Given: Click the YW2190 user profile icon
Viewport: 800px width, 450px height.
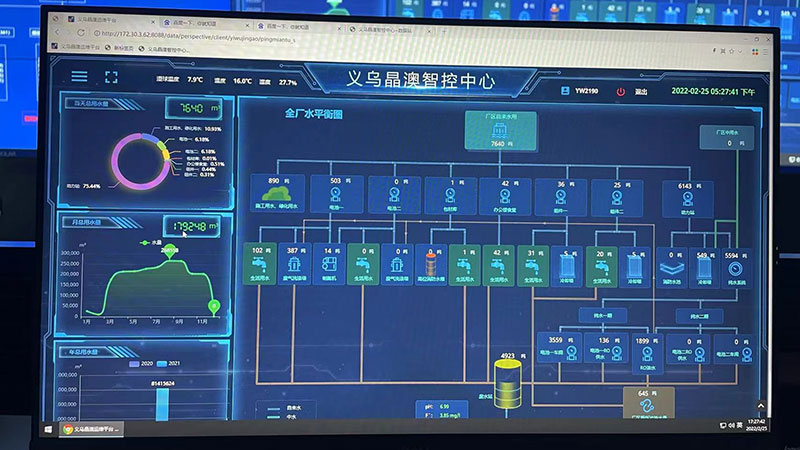Looking at the screenshot, I should [x=566, y=90].
